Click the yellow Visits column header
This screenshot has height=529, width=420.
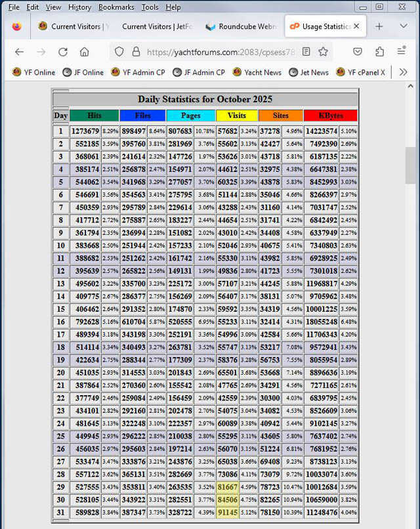[x=237, y=116]
